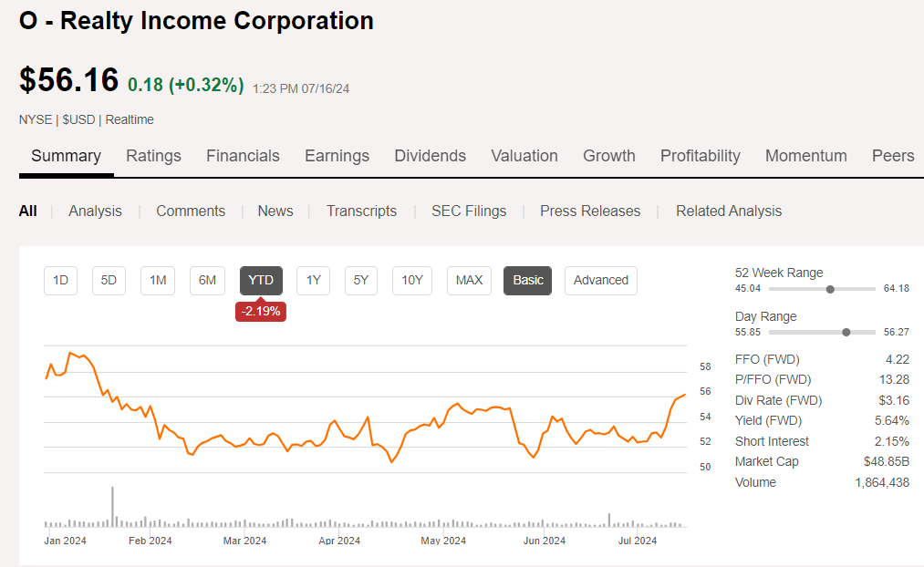
Task: Select the 5Y chart range
Action: pos(362,281)
